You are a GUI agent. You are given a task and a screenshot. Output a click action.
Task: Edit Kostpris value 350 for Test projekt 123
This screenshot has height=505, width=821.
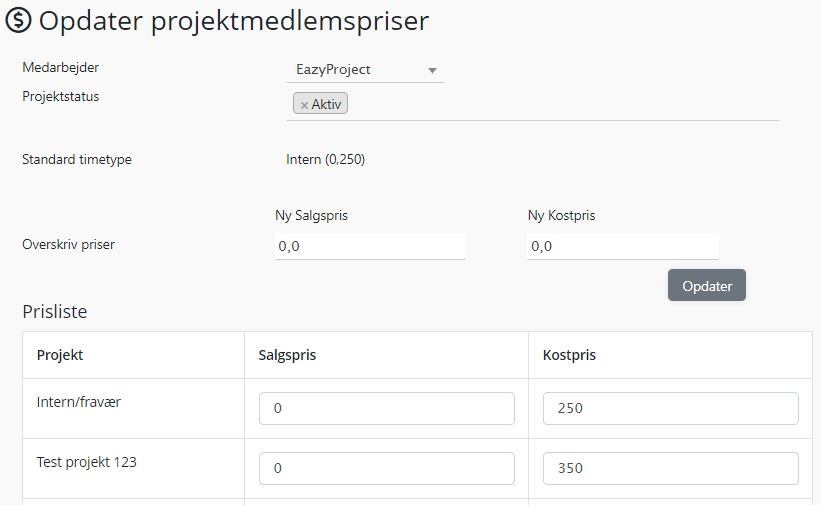coord(670,468)
